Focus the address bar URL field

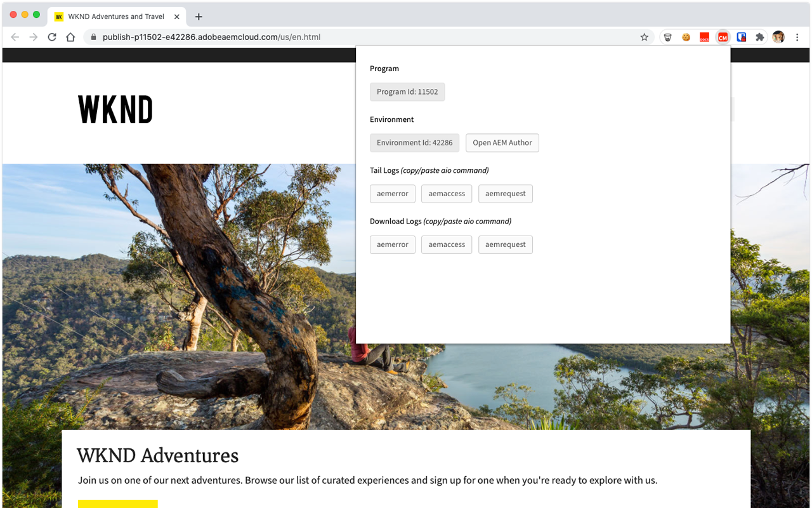pos(368,37)
